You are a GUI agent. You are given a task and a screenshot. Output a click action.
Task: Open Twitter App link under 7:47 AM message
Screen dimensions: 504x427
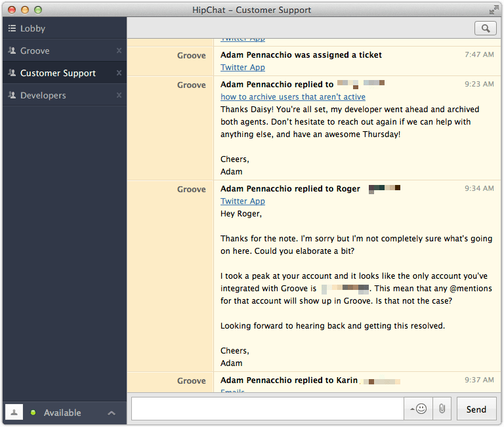click(243, 68)
